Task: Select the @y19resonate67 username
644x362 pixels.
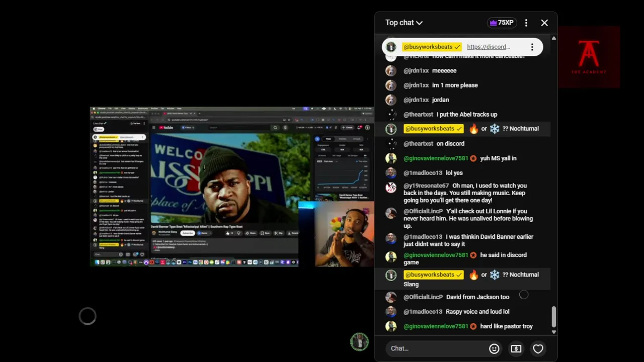Action: coord(426,186)
